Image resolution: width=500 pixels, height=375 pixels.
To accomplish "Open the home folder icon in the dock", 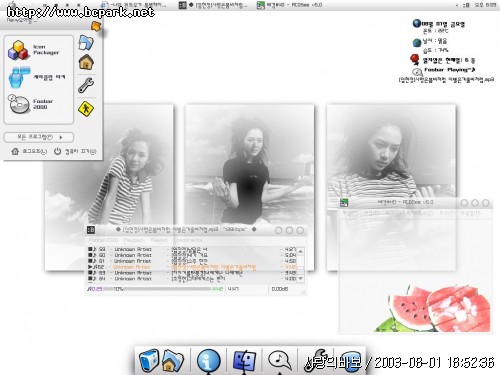I will [173, 361].
